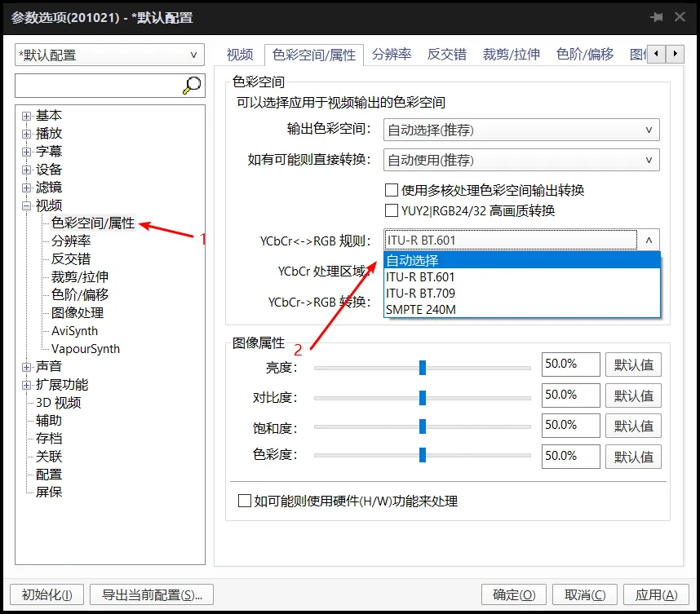Select ITU-R BT.709 from the list

click(x=420, y=293)
